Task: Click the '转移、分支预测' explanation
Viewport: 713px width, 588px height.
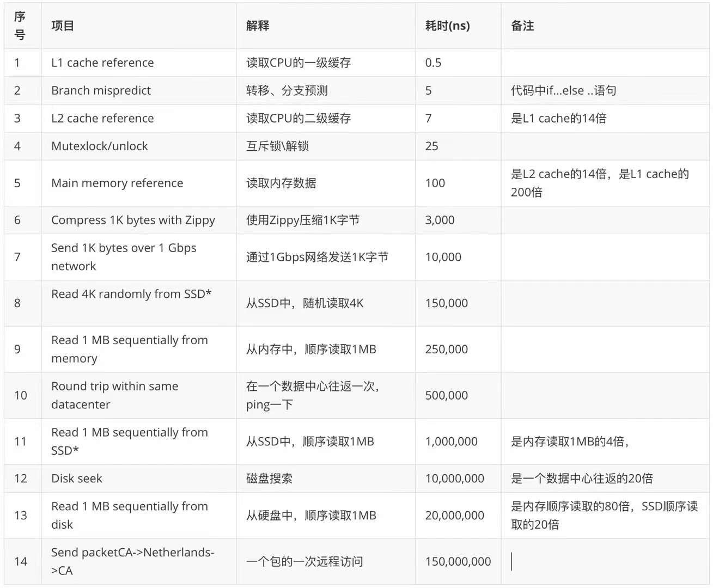Action: (x=287, y=90)
